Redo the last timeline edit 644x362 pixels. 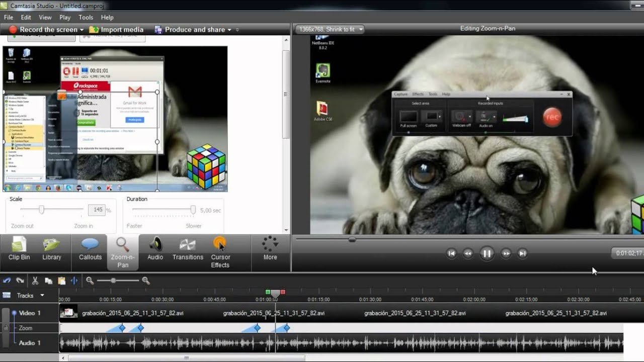point(20,281)
